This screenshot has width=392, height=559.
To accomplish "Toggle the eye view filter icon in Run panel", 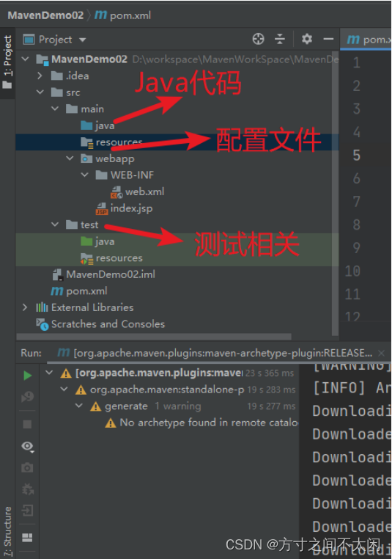I will tap(27, 446).
